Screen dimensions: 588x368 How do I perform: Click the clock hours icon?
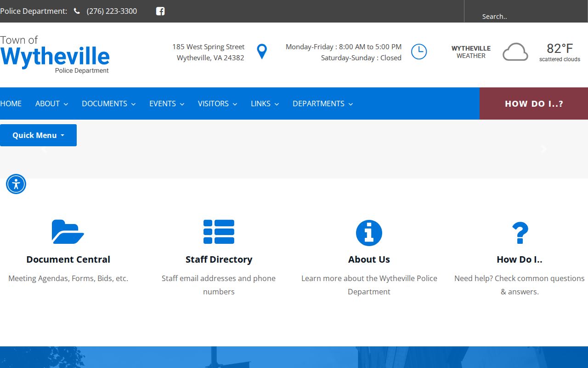(x=418, y=52)
